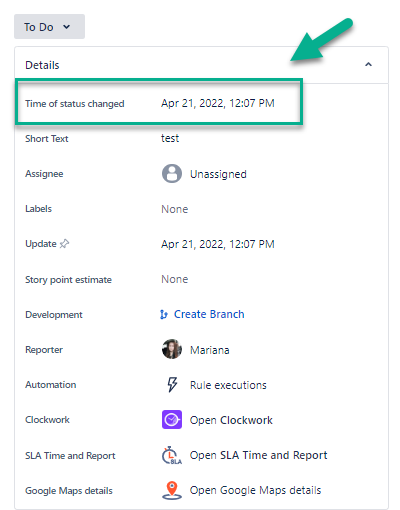The width and height of the screenshot is (400, 510).
Task: Click the purple Clockwork icon
Action: point(172,419)
